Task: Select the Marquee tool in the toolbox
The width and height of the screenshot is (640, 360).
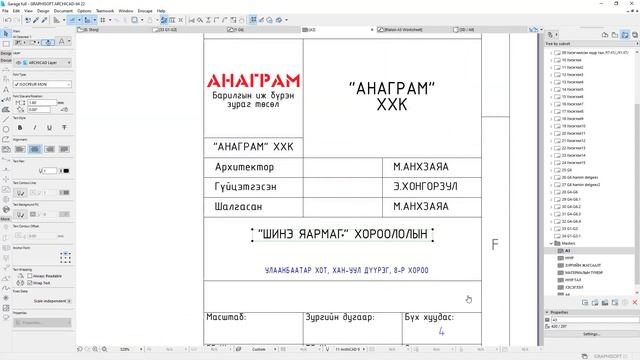Action: coord(6,43)
